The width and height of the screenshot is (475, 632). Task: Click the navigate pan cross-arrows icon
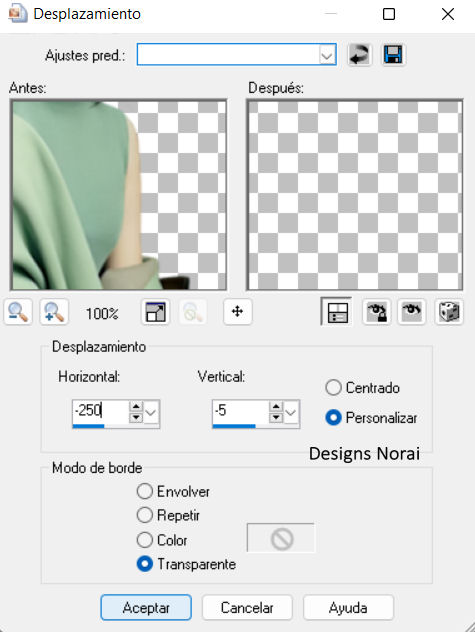(x=238, y=312)
